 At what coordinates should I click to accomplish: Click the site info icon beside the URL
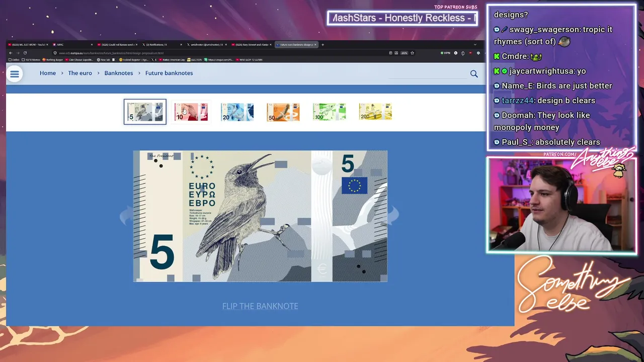tap(55, 53)
